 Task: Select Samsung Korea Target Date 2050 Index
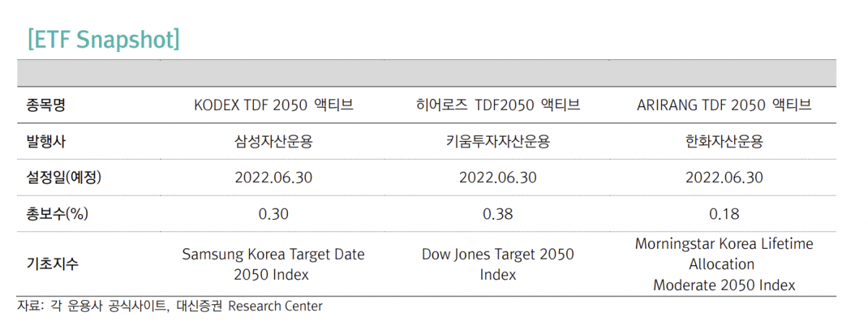pyautogui.click(x=273, y=265)
